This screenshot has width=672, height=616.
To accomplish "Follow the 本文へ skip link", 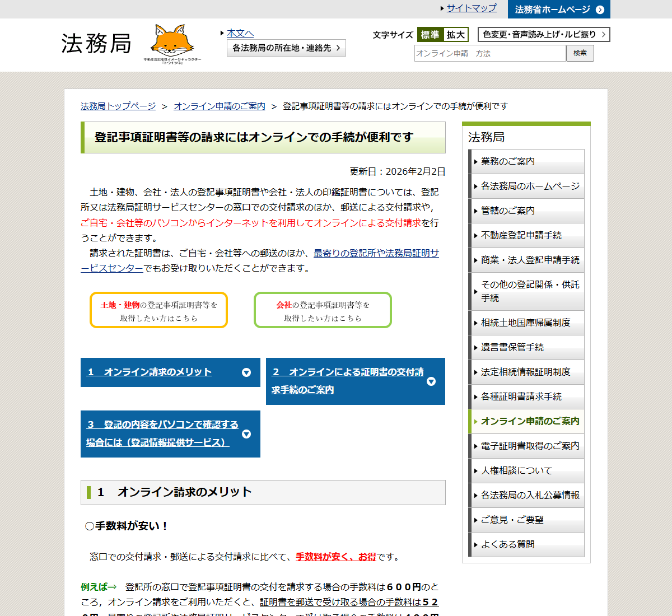I will [x=240, y=33].
